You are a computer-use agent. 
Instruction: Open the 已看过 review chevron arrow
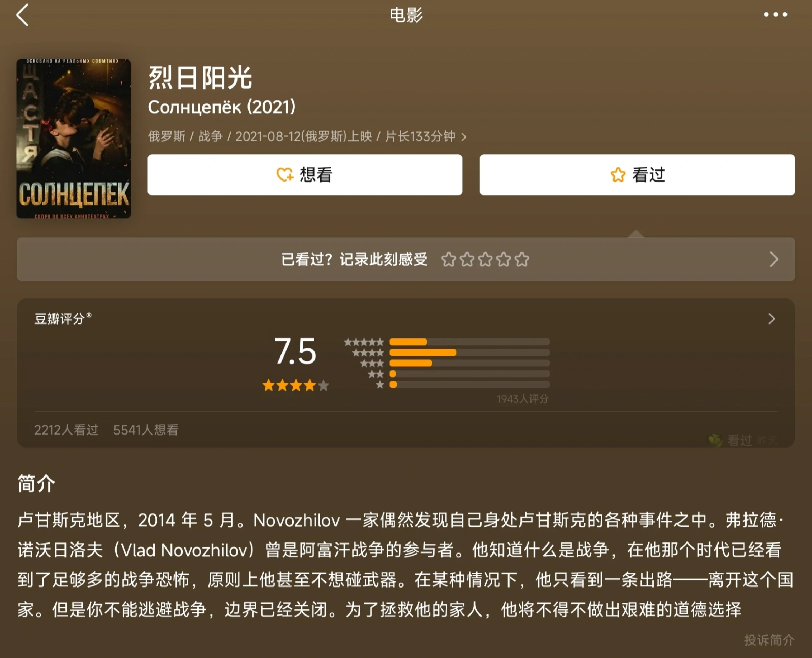tap(774, 259)
